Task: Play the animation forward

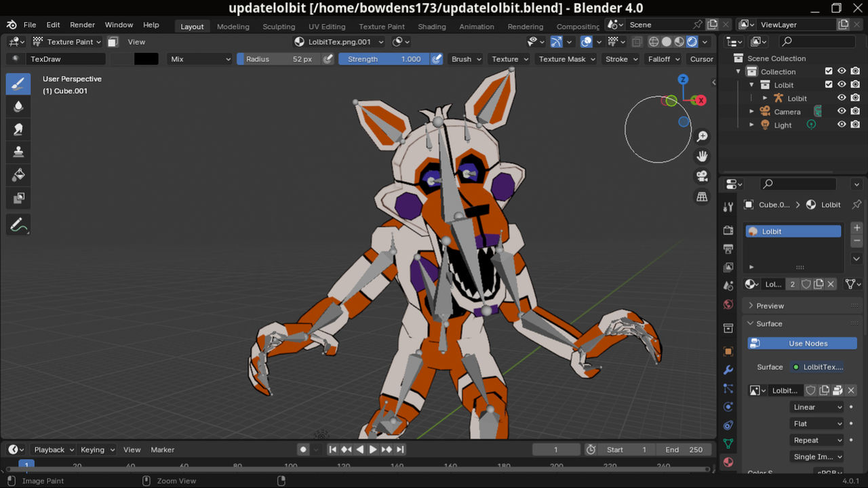Action: click(373, 449)
